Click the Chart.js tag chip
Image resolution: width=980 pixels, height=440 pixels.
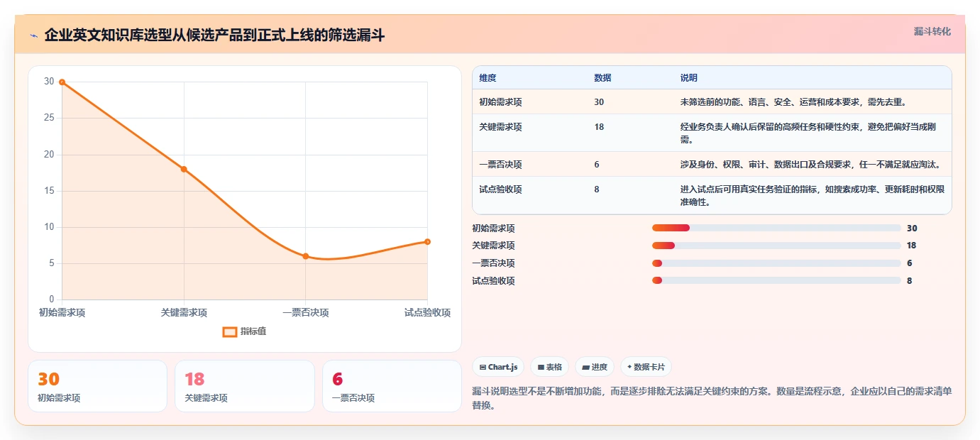499,367
